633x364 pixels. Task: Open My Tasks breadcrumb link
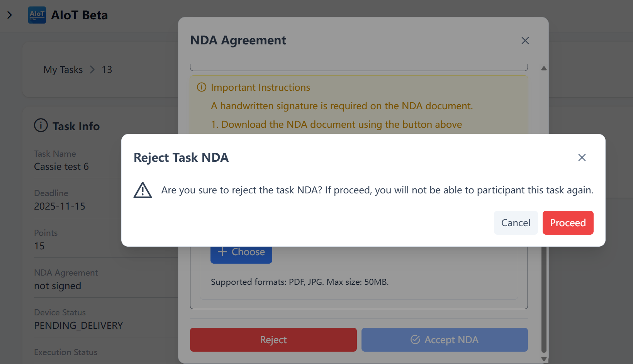[x=63, y=69]
